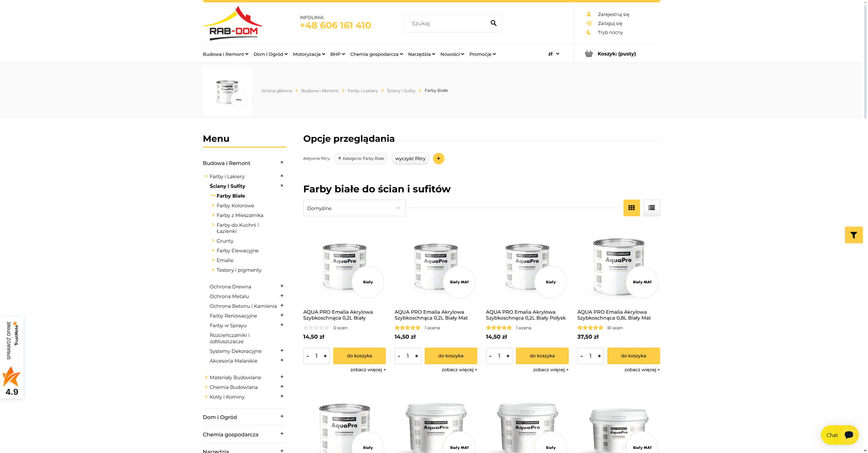Toggle Tryb nocny night mode
Viewport: 868px width, 453px height.
610,32
